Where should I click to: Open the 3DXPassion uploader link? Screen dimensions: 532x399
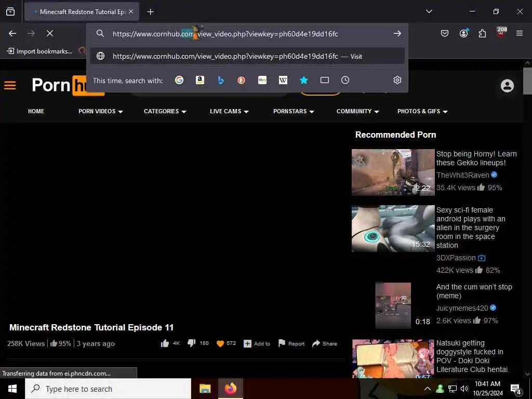[x=456, y=258]
